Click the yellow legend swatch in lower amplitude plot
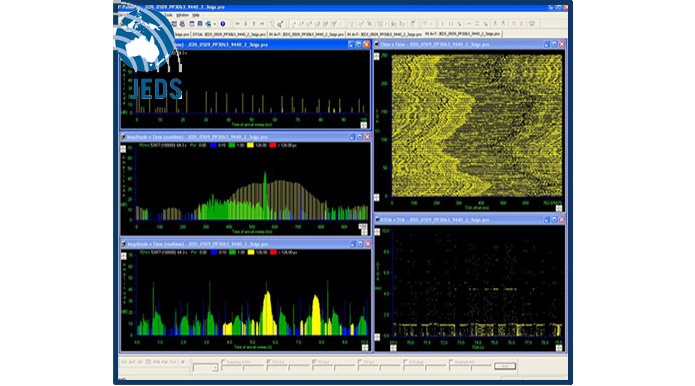Screen dimensions: 695x386 250,252
